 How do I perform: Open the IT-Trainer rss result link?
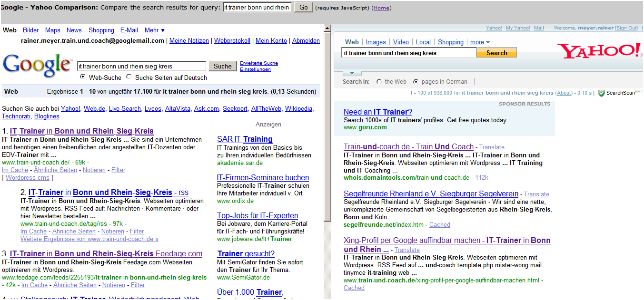[109, 193]
